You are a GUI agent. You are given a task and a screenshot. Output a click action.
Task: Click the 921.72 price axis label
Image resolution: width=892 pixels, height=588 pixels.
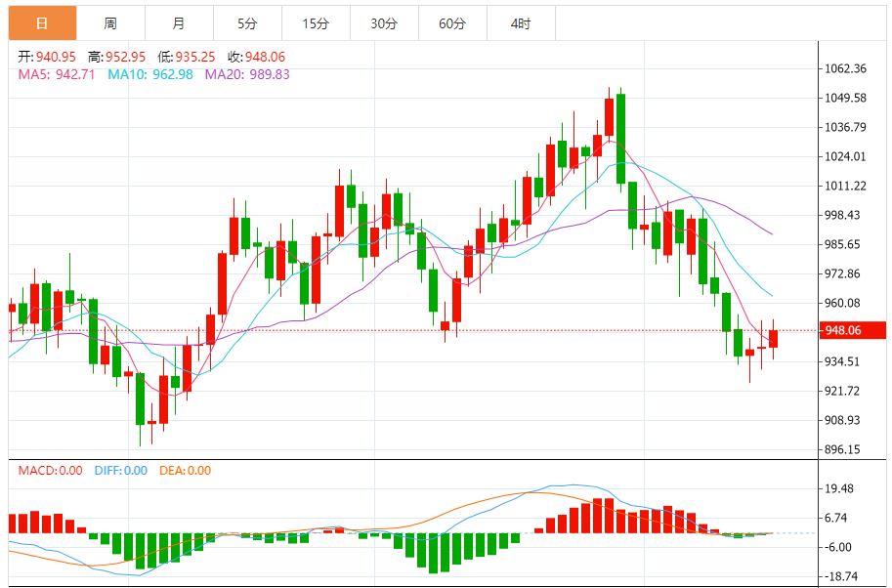coord(842,391)
